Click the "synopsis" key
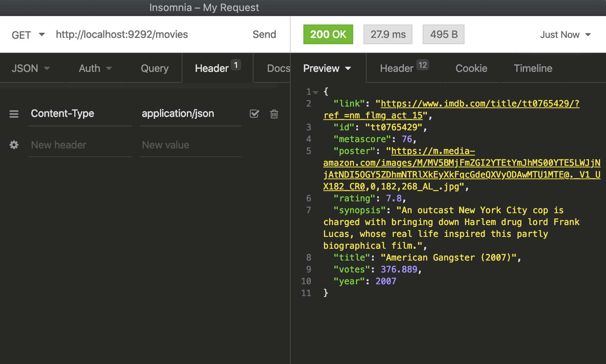606x364 pixels. (359, 210)
